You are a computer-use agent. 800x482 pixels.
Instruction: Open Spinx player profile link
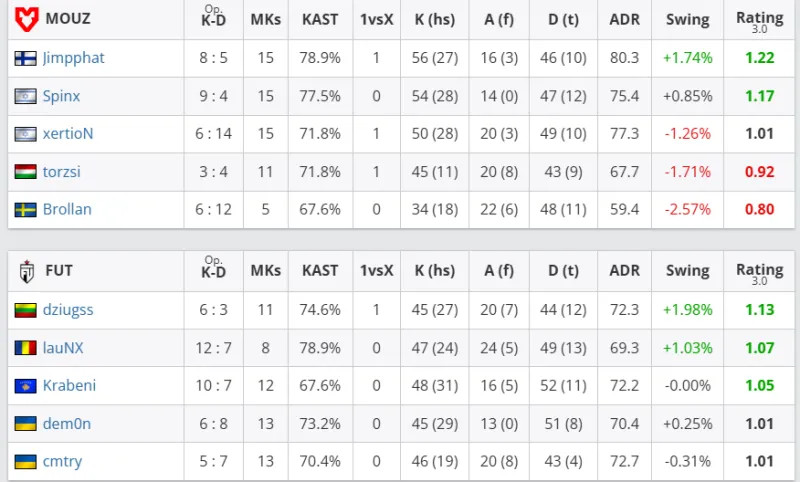click(x=61, y=96)
